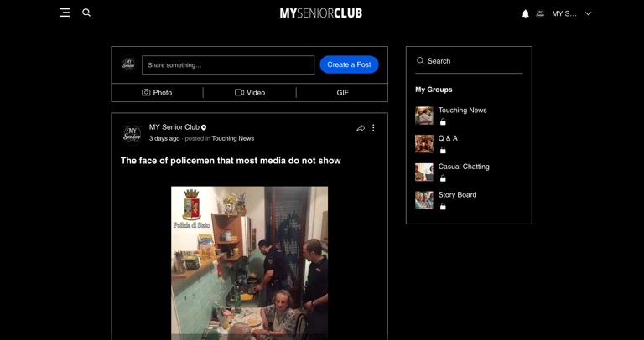Click the Share something input field
This screenshot has width=644, height=340.
tap(228, 64)
